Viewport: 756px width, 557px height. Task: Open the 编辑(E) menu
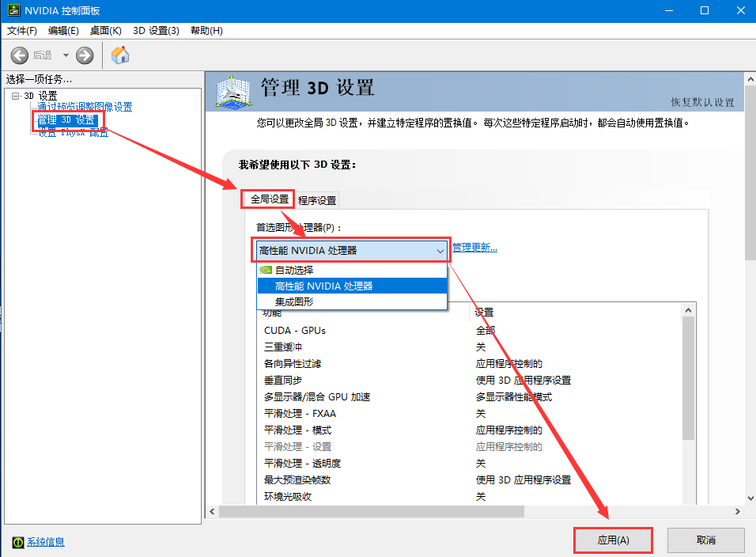click(63, 31)
